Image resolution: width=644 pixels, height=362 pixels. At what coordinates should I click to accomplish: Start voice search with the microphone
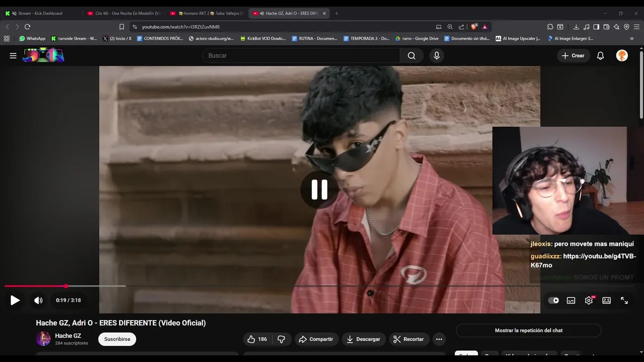437,56
